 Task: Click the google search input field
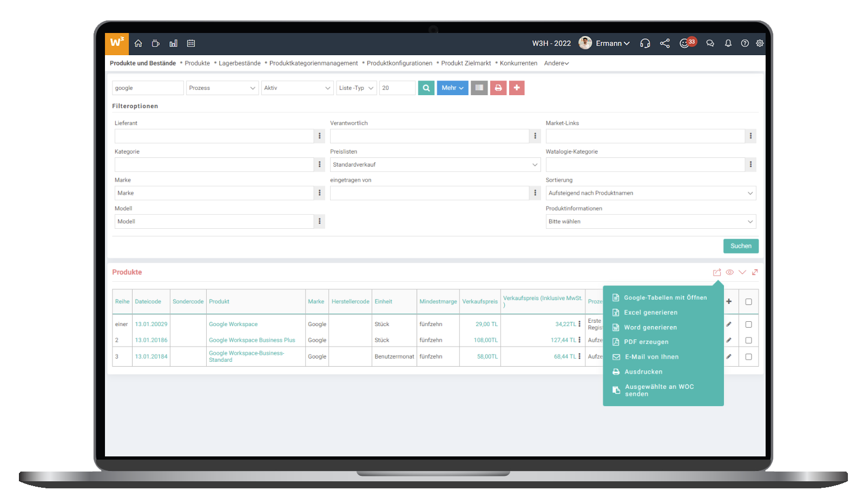click(x=148, y=88)
